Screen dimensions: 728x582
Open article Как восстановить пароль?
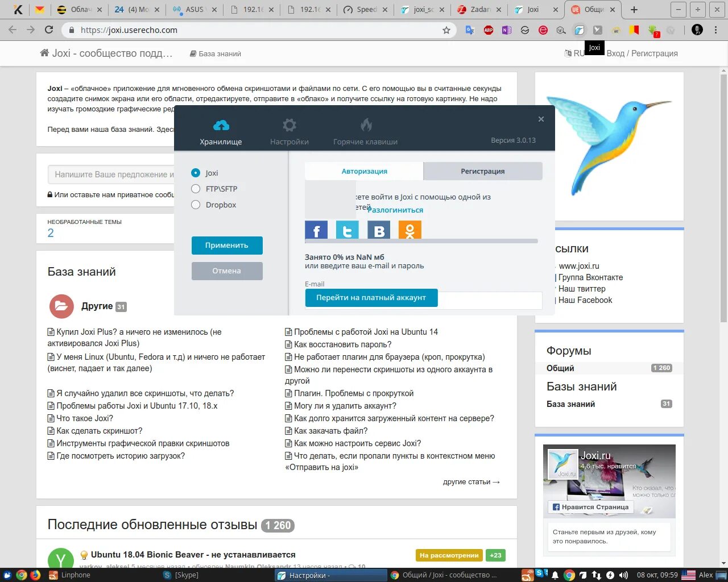[x=342, y=344]
